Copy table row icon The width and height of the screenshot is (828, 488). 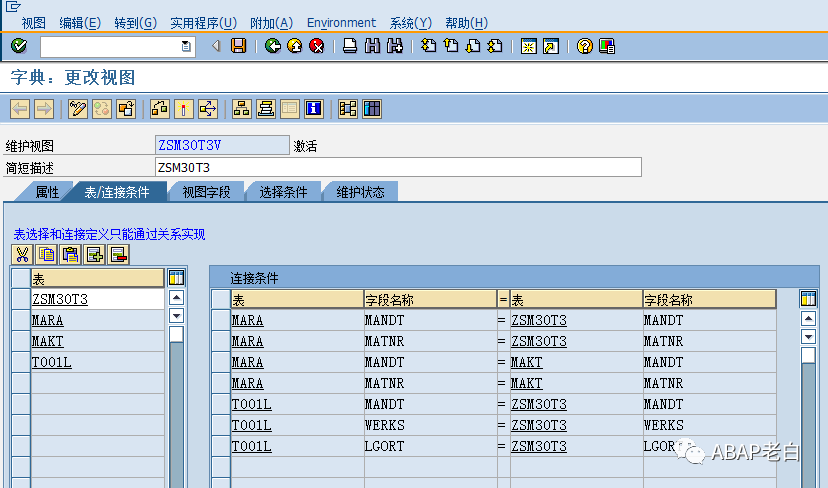click(46, 255)
